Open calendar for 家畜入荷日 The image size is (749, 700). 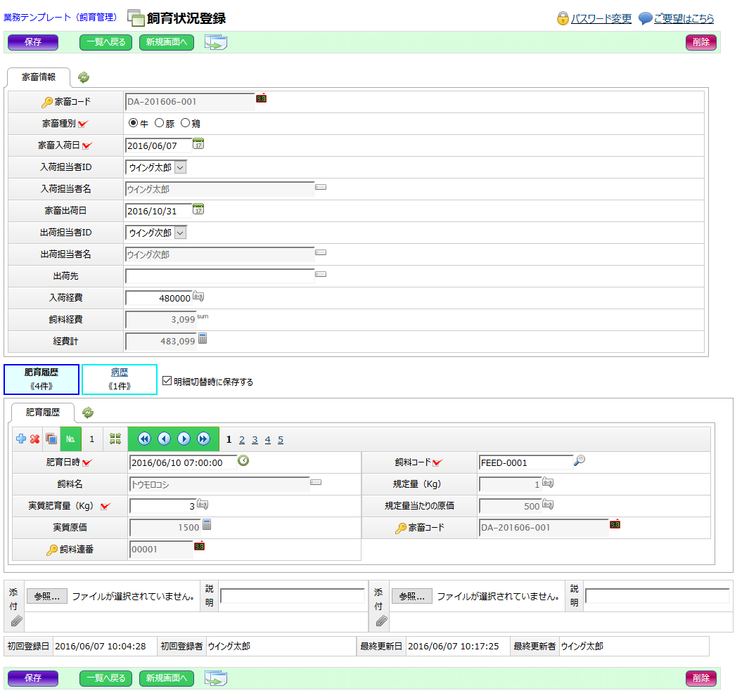point(198,145)
